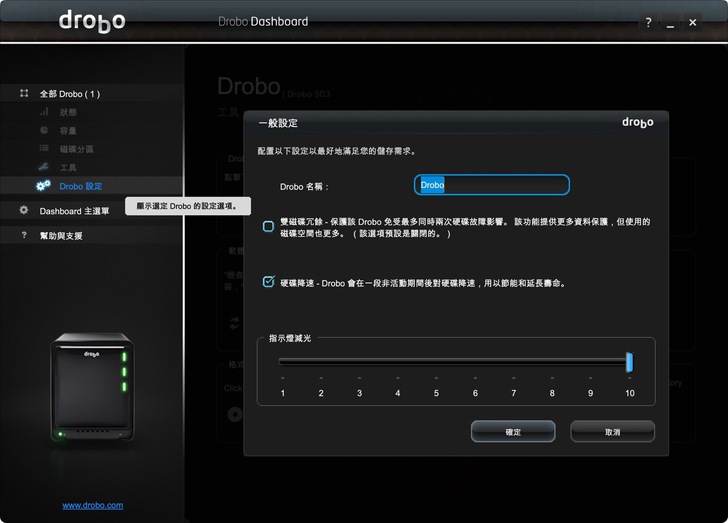Select the 工具 wrench tools item

click(44, 167)
